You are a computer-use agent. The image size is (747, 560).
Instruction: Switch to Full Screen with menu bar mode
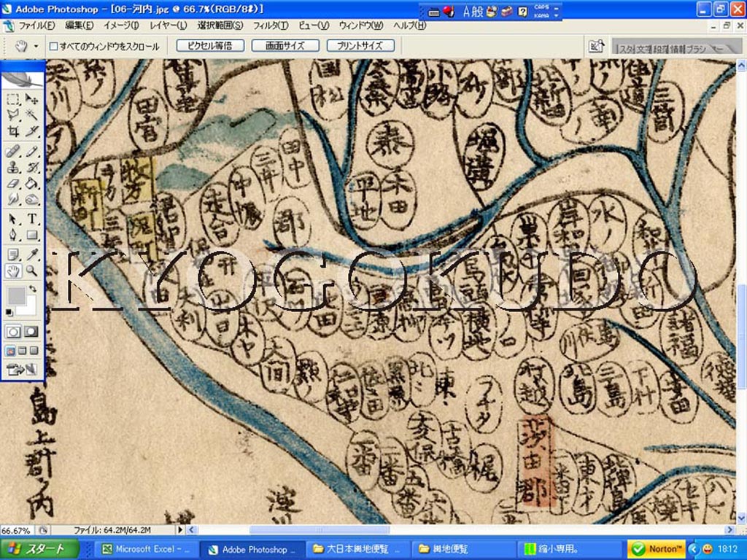point(23,351)
